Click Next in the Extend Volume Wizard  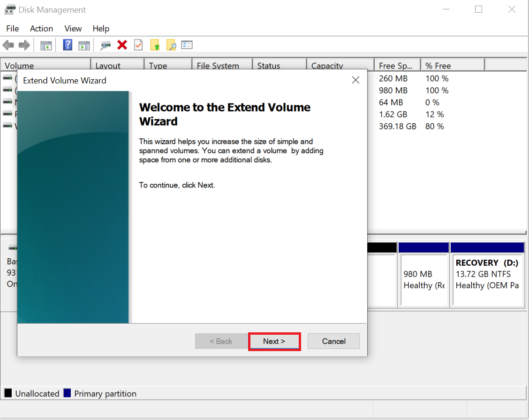pyautogui.click(x=274, y=341)
